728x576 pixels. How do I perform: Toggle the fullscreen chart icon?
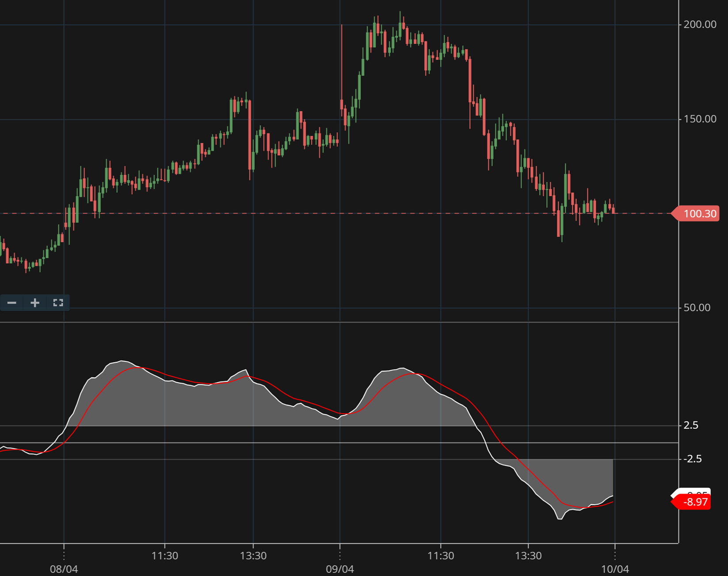point(58,303)
